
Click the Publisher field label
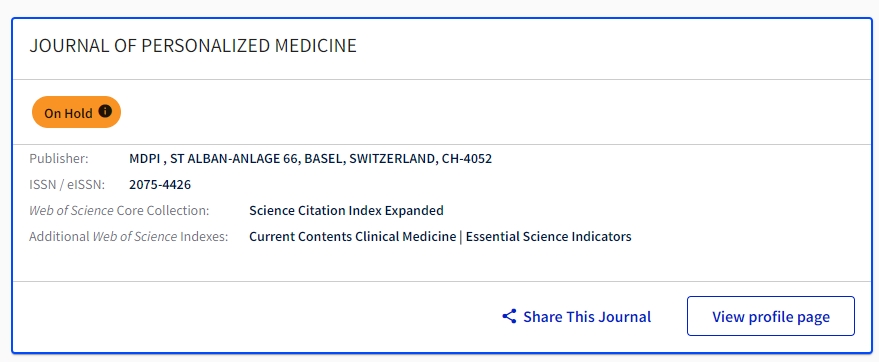tap(59, 159)
